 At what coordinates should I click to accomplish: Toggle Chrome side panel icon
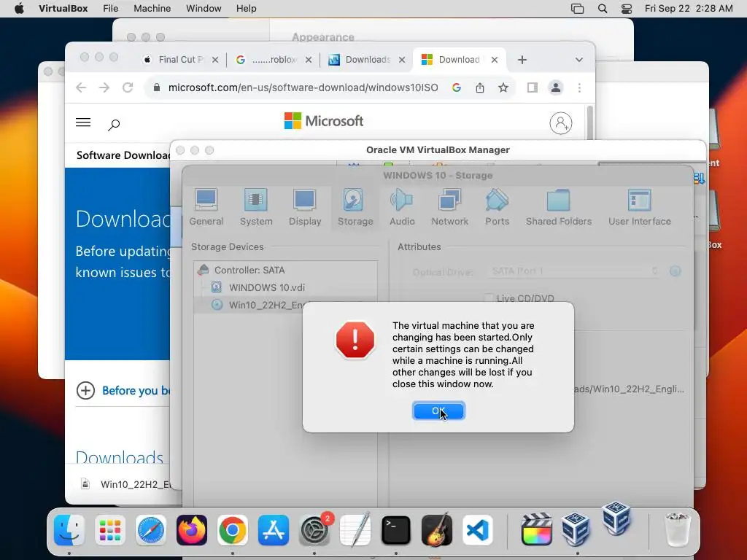[532, 87]
